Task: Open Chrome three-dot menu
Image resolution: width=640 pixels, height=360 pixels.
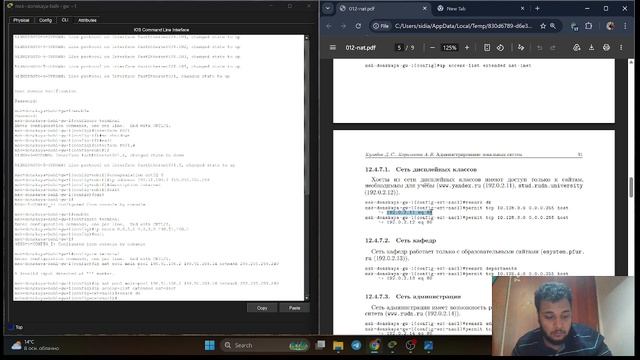Action: click(x=625, y=26)
